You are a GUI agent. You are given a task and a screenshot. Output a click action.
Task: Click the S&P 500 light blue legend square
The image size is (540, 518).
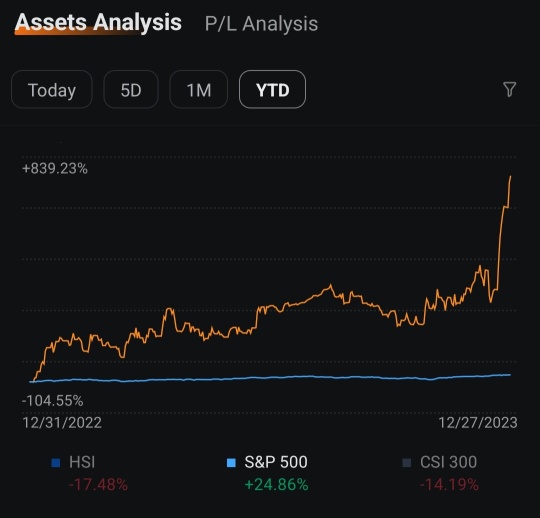[231, 463]
